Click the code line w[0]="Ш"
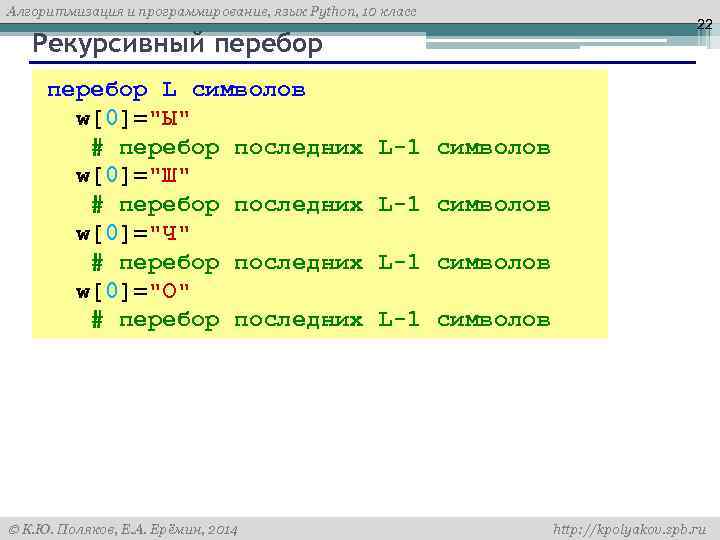Screen dimensions: 720x540 pos(133,175)
